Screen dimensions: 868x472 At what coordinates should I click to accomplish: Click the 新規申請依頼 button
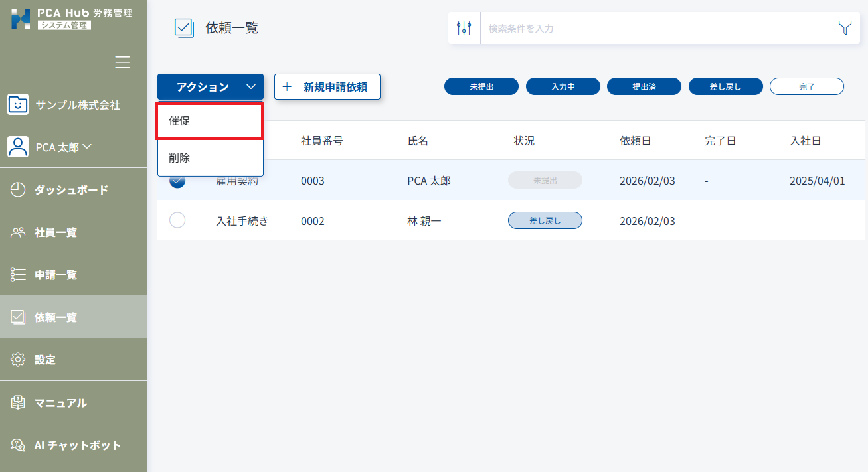327,87
